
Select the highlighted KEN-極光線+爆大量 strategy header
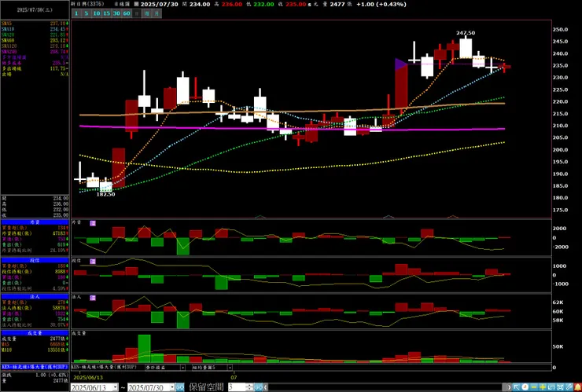35,366
